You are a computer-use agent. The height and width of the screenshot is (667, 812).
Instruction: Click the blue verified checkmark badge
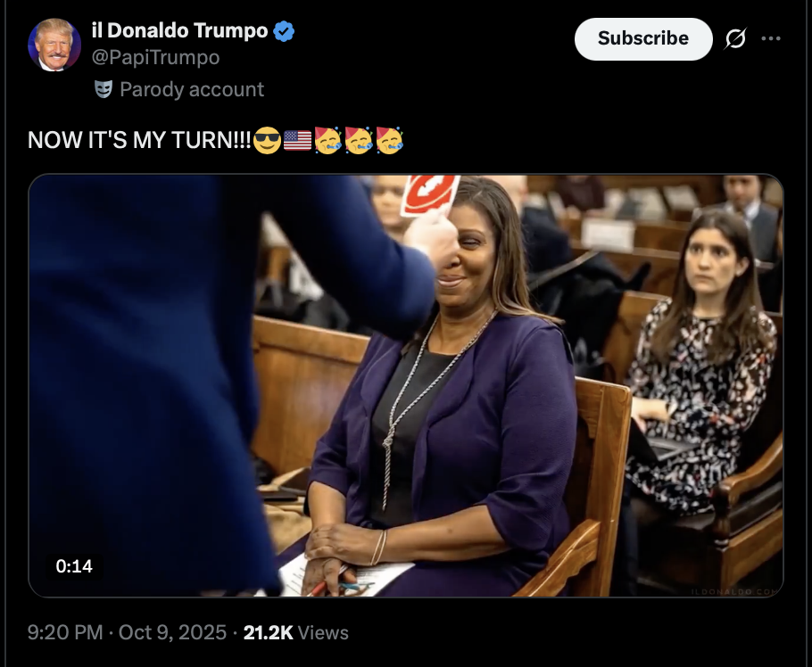(284, 31)
